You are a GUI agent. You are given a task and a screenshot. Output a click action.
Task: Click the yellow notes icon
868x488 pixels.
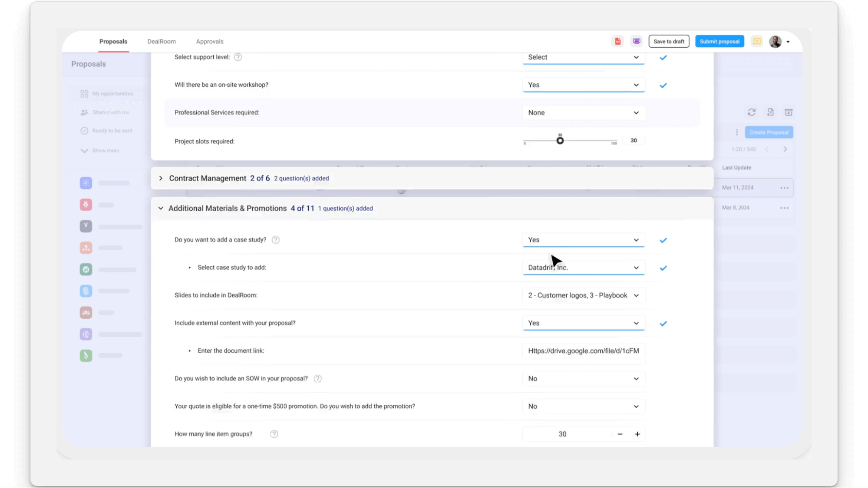757,42
